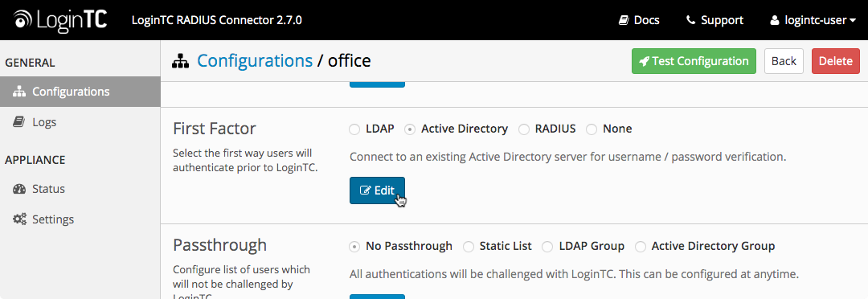The image size is (868, 299).
Task: Click the 'LoginTC RADIUS Connector 2.7.0' title
Action: pos(217,20)
